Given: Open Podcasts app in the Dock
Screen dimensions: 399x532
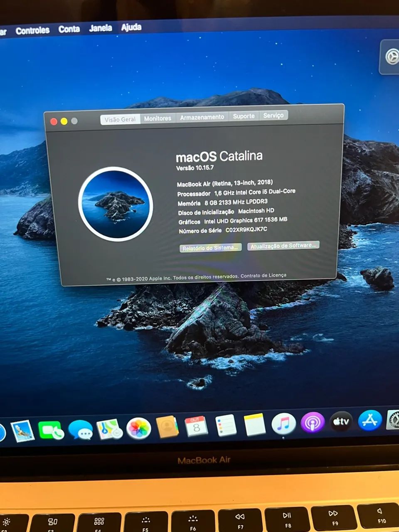Looking at the screenshot, I should [x=313, y=423].
